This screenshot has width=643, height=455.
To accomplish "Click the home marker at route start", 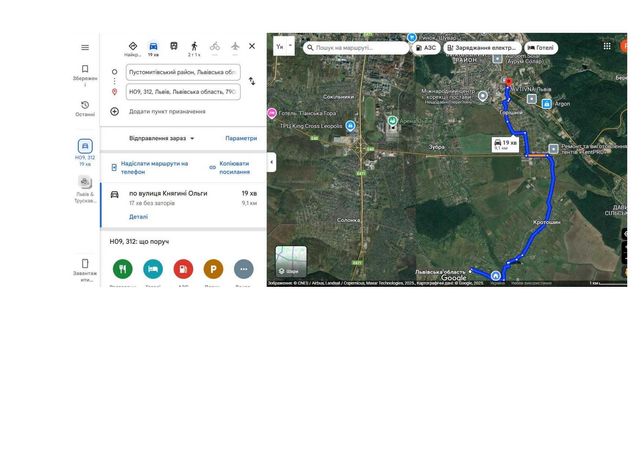I will coord(495,275).
